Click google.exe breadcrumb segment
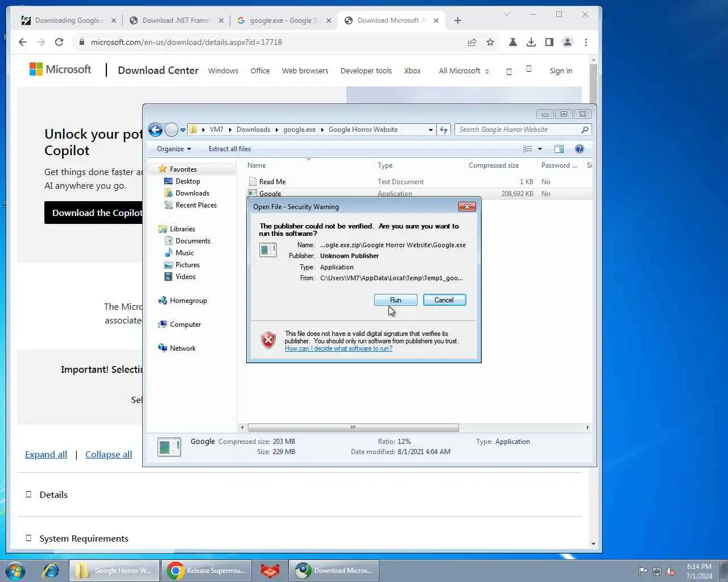This screenshot has width=728, height=582. coord(299,130)
